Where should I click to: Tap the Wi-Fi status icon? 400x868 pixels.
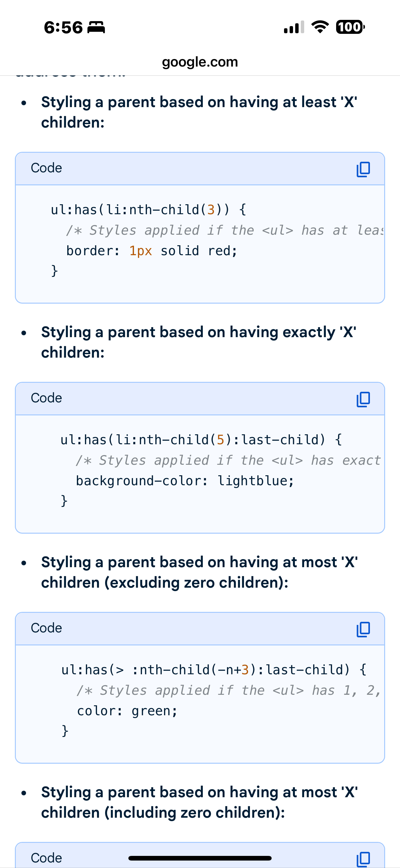click(x=320, y=27)
